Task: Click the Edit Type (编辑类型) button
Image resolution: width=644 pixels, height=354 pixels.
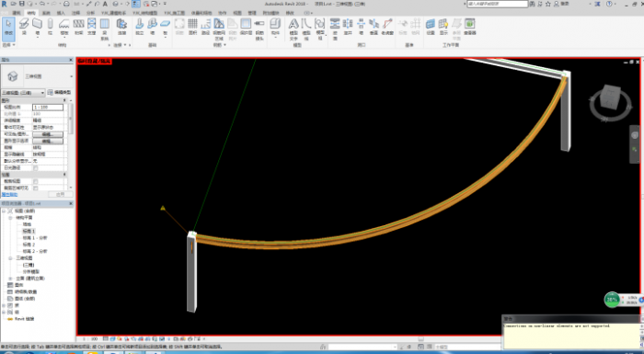Action: click(x=60, y=92)
